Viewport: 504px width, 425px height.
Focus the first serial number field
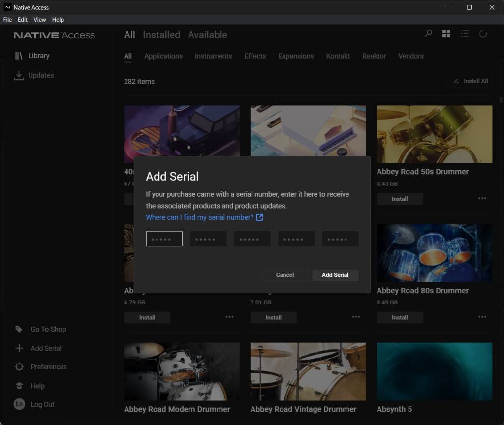[164, 239]
